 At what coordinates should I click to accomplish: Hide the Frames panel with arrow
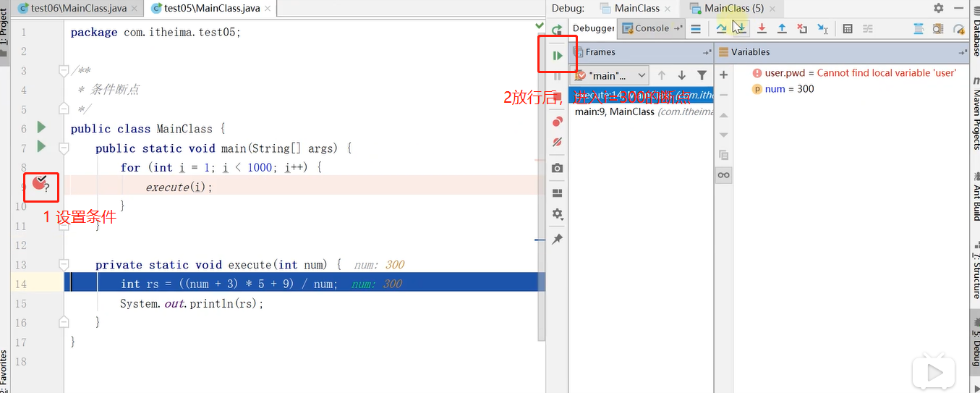pos(707,52)
